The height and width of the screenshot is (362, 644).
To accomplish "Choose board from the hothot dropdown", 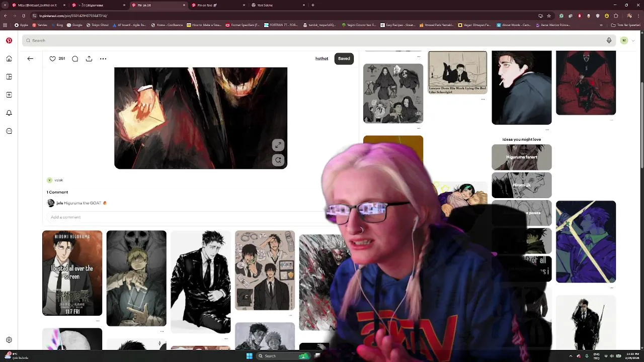I will [x=321, y=59].
